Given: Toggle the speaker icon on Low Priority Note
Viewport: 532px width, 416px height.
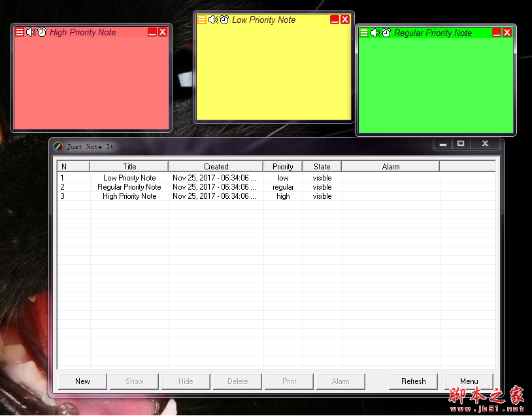Looking at the screenshot, I should 214,20.
